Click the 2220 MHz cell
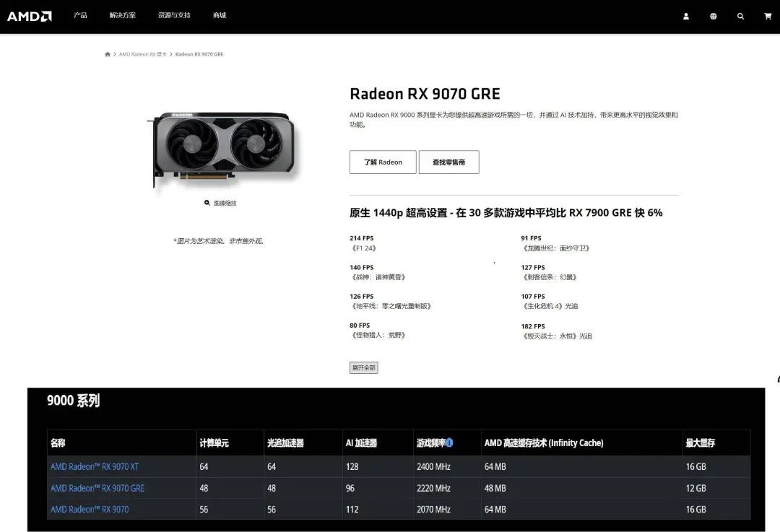The width and height of the screenshot is (780, 532). click(x=433, y=488)
